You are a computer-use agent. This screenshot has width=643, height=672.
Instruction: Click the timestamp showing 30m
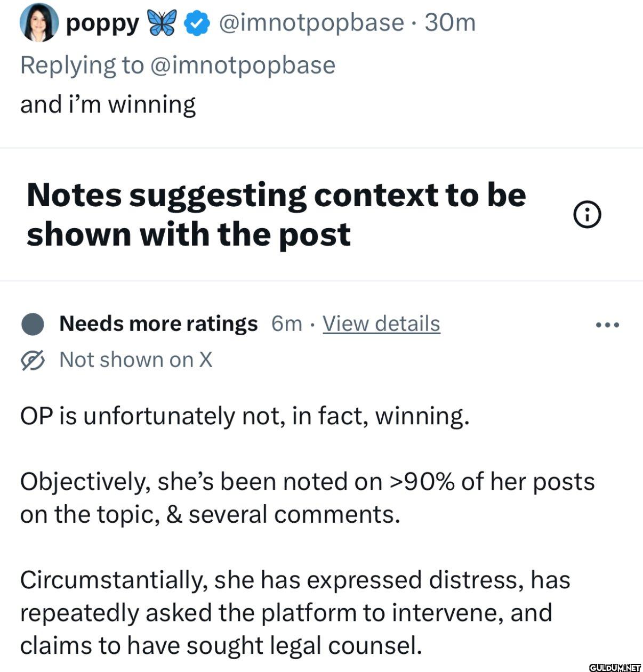(451, 22)
